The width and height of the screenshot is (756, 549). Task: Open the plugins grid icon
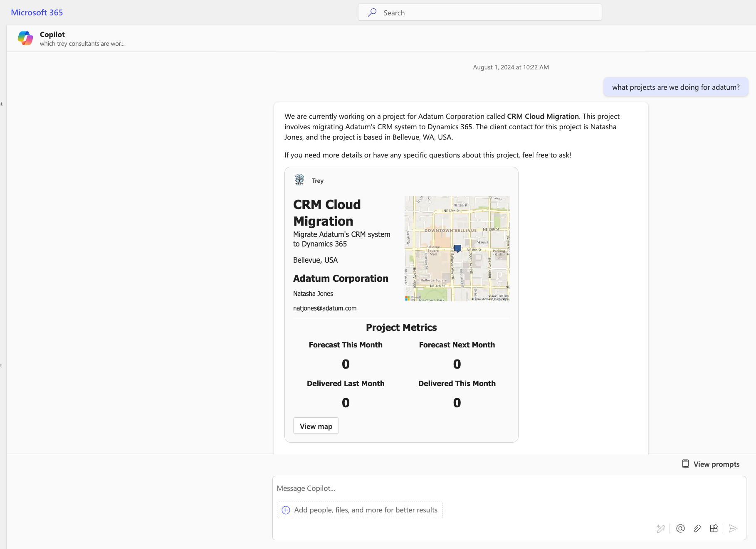[714, 528]
